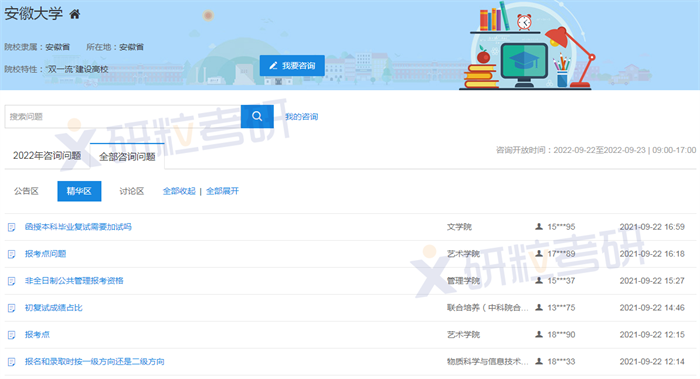This screenshot has height=379, width=700.
Task: Collapse all with 全部收起
Action: click(x=179, y=191)
